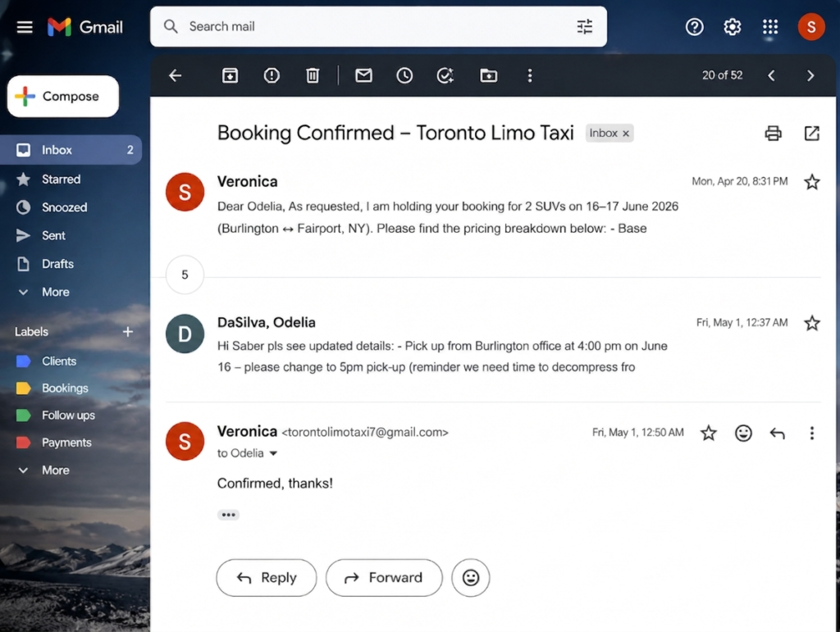This screenshot has height=632, width=840.
Task: Open the Move to folder icon
Action: coord(488,75)
